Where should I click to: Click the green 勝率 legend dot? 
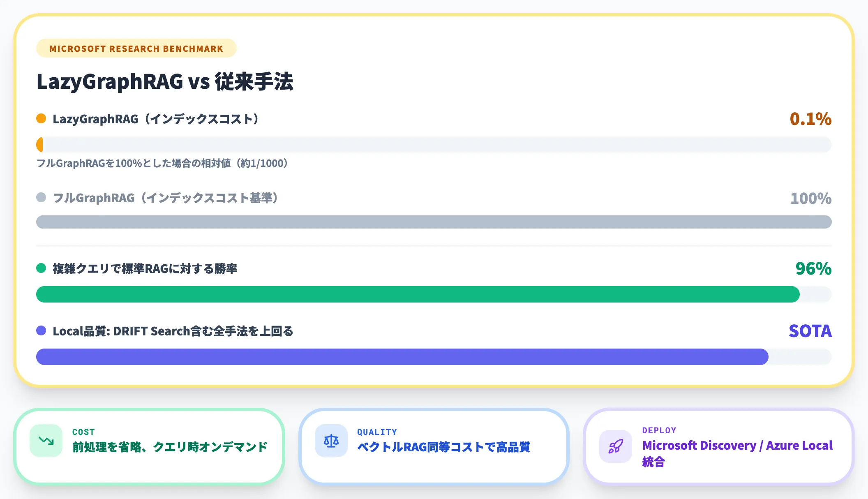point(41,268)
